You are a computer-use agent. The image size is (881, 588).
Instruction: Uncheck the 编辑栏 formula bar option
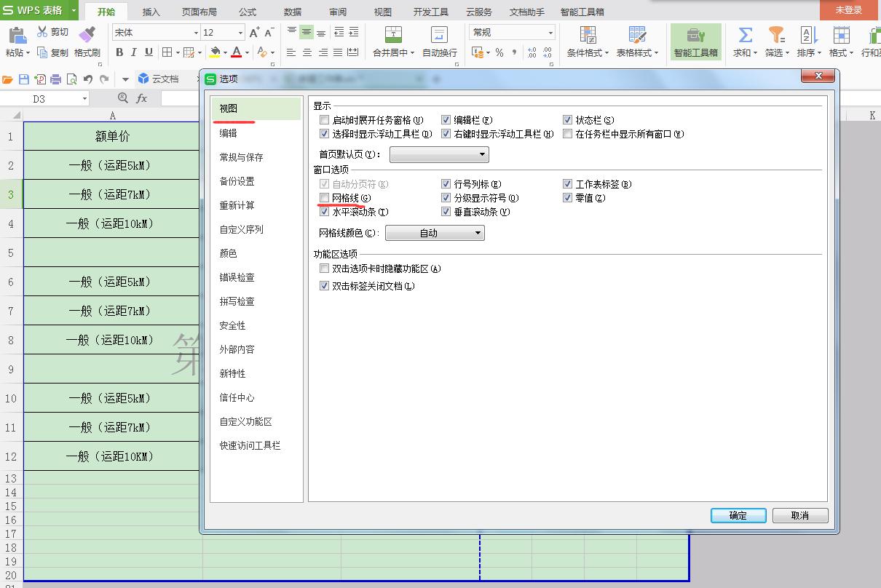(x=446, y=119)
